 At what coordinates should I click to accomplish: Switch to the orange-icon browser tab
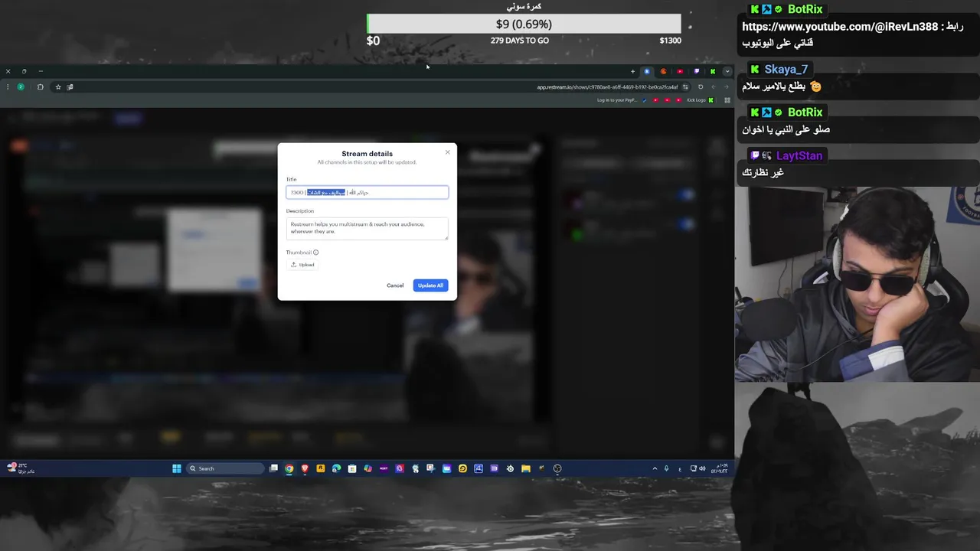coord(663,71)
